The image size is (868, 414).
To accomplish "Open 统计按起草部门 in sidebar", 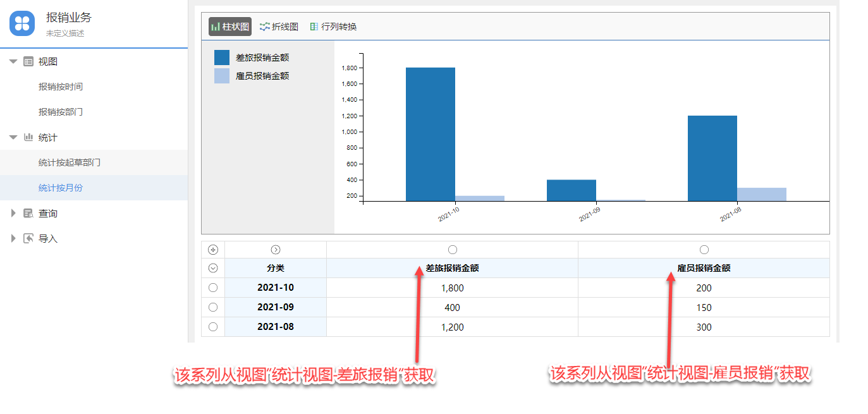I will tap(70, 162).
